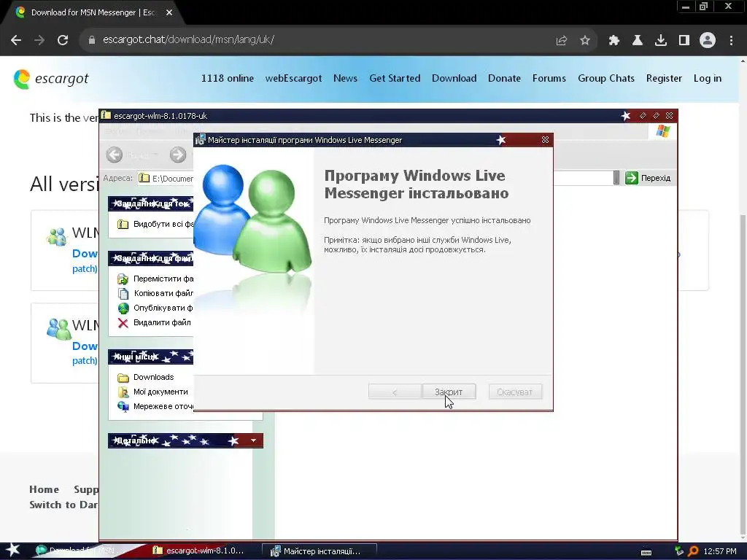Click the browser back arrow

point(16,40)
